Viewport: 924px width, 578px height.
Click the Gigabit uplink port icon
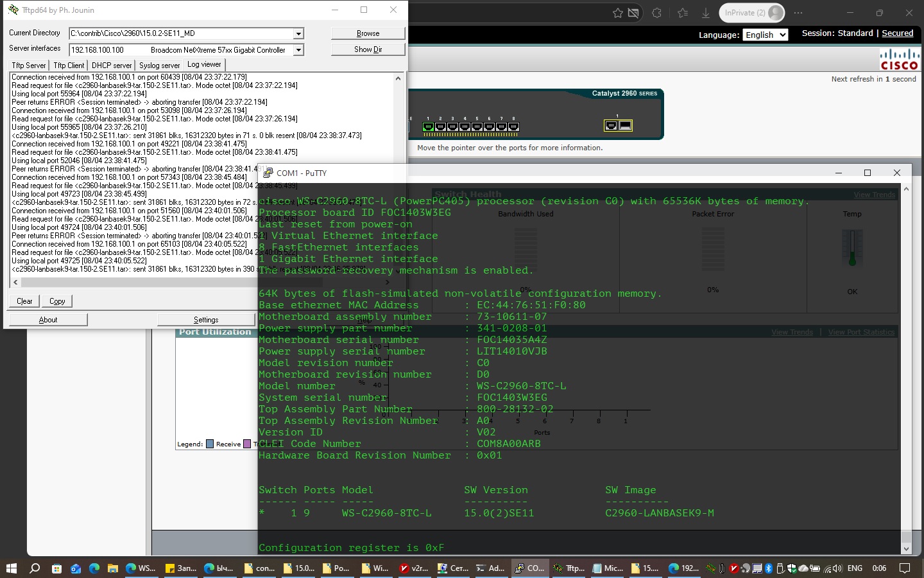611,126
